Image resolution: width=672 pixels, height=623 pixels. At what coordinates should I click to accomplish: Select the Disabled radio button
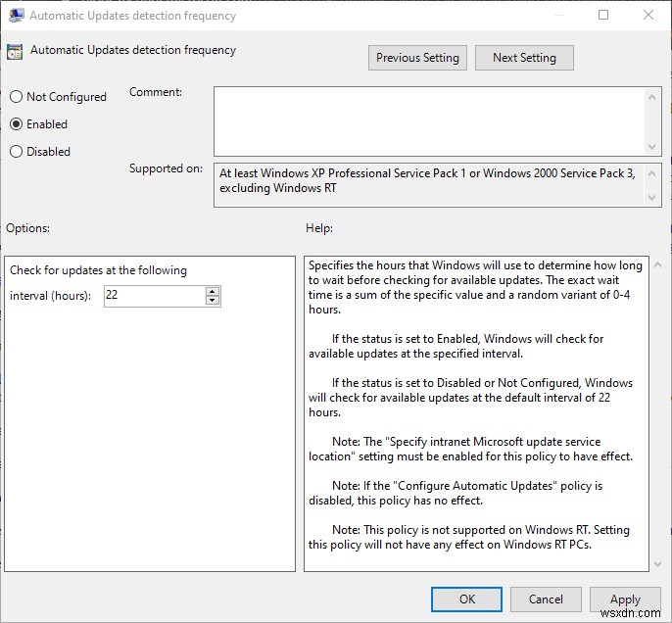point(16,152)
